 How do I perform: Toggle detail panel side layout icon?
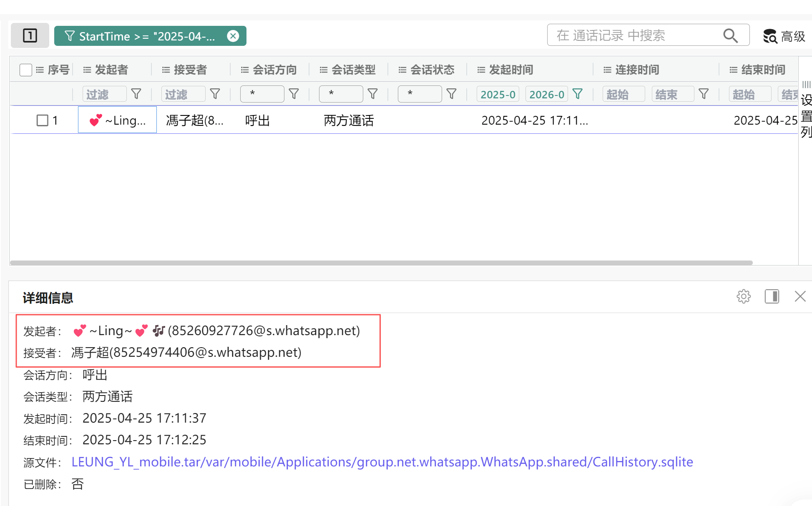click(x=772, y=296)
